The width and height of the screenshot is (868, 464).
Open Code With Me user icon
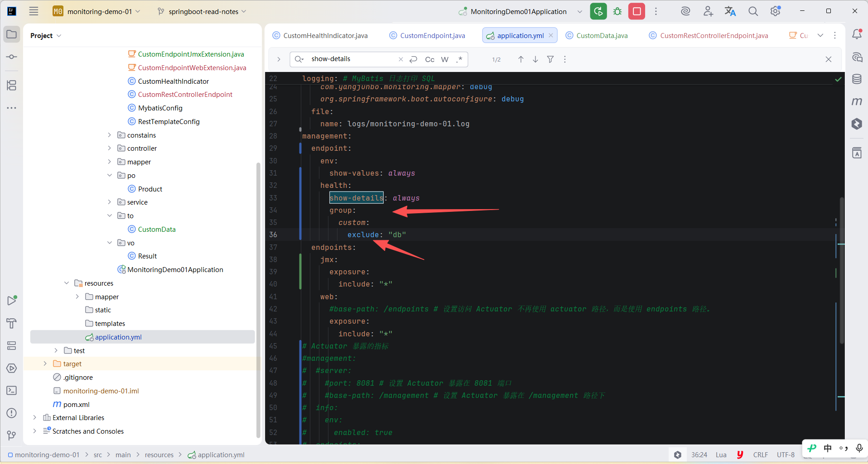click(x=708, y=11)
